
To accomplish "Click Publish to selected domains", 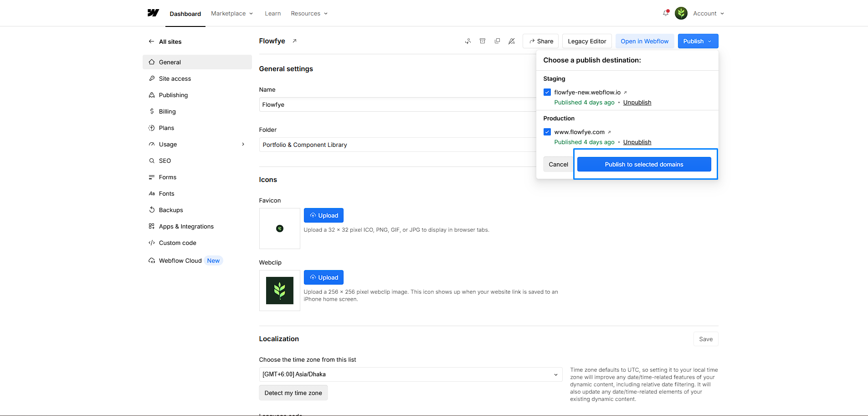I will tap(644, 164).
